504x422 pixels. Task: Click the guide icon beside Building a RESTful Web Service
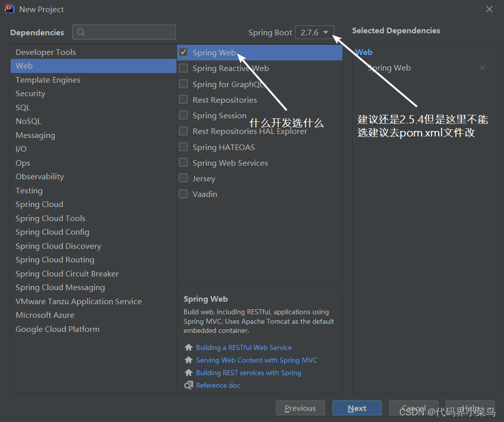click(188, 347)
